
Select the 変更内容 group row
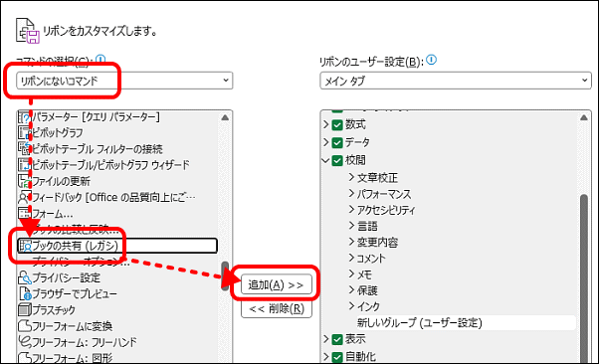click(x=377, y=242)
